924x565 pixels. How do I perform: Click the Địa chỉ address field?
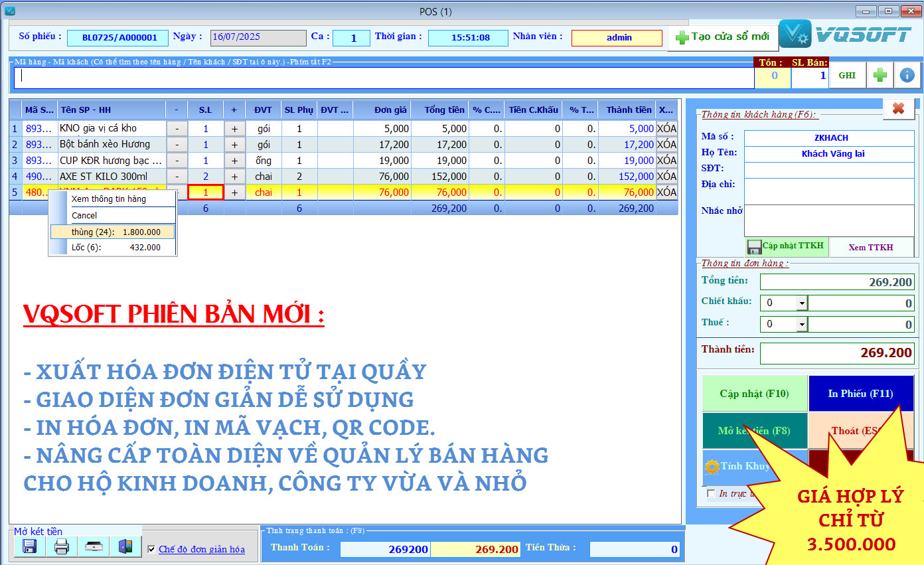pyautogui.click(x=829, y=191)
